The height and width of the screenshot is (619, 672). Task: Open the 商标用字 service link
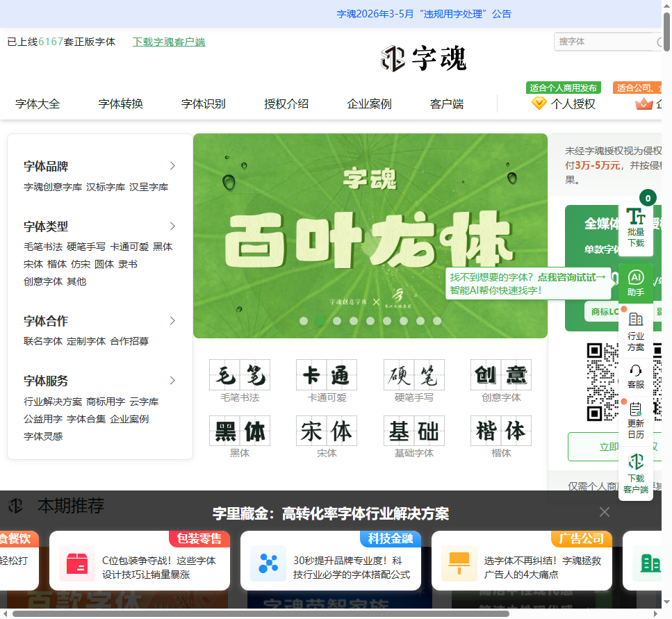(x=106, y=402)
